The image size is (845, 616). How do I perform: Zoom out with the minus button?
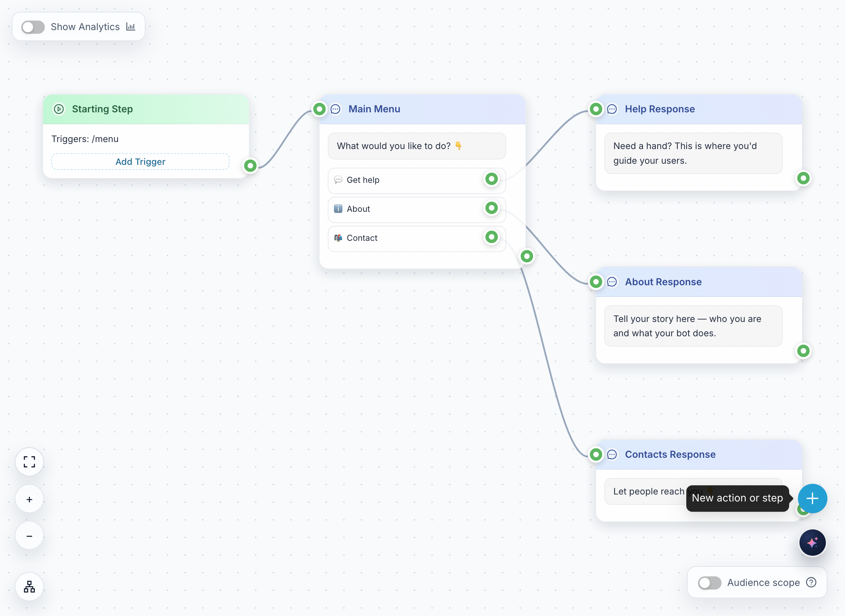click(x=29, y=536)
